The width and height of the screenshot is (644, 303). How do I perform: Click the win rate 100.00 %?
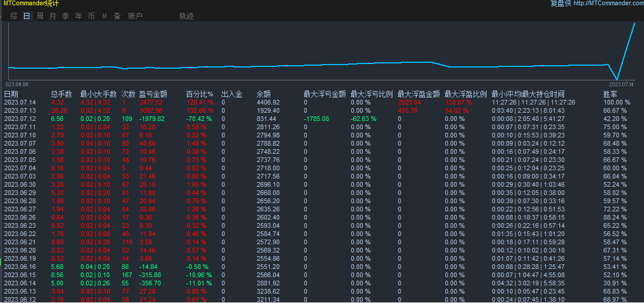tap(616, 102)
